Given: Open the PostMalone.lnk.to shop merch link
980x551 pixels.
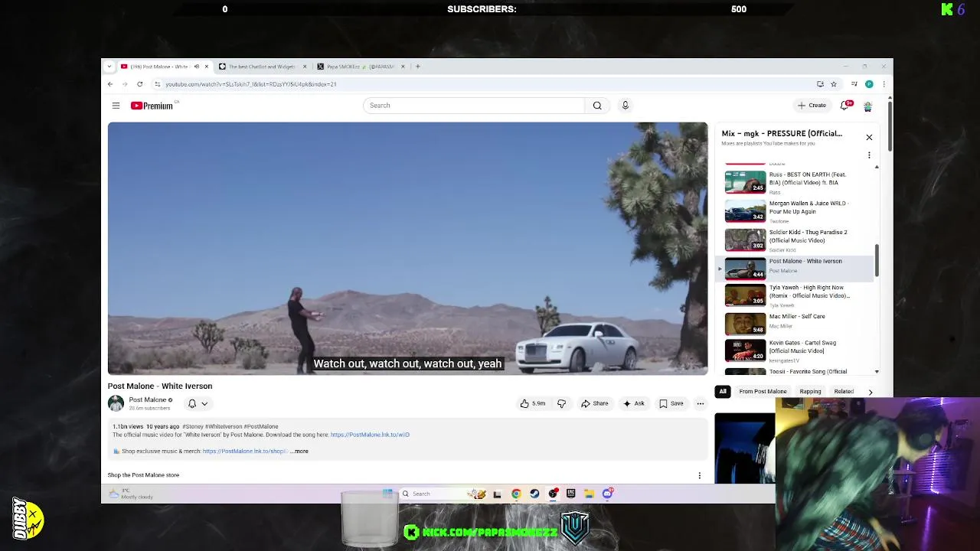Looking at the screenshot, I should pos(244,452).
